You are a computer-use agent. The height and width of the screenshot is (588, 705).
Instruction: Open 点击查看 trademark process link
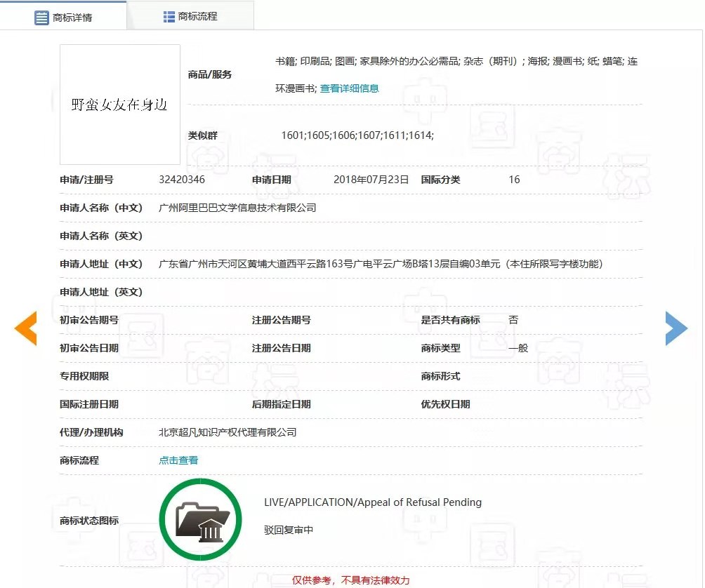178,460
